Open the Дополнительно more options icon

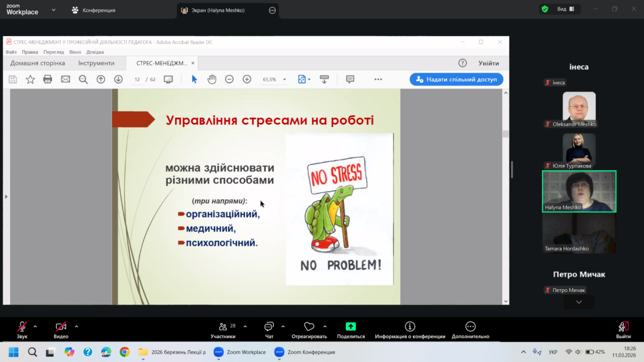tap(470, 326)
